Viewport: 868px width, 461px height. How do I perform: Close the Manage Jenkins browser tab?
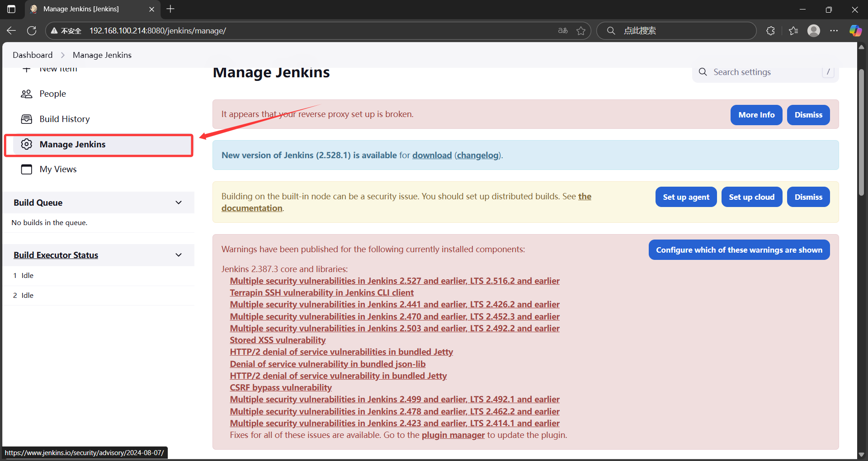(151, 9)
